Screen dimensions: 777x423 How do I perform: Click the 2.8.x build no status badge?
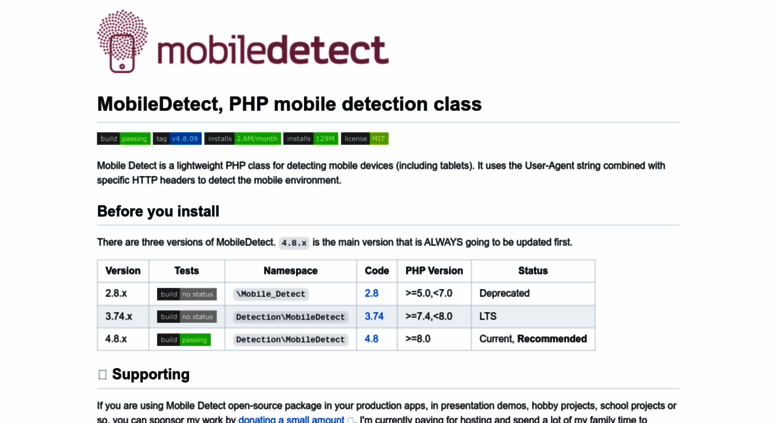pos(187,294)
